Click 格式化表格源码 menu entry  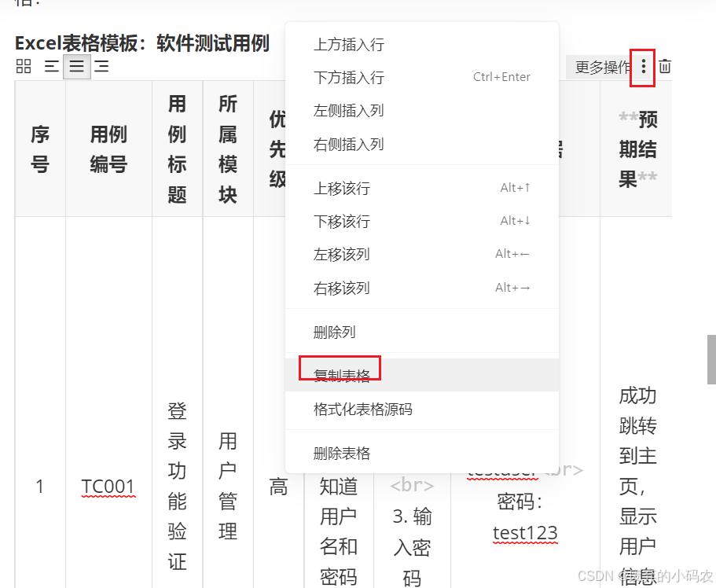422,409
